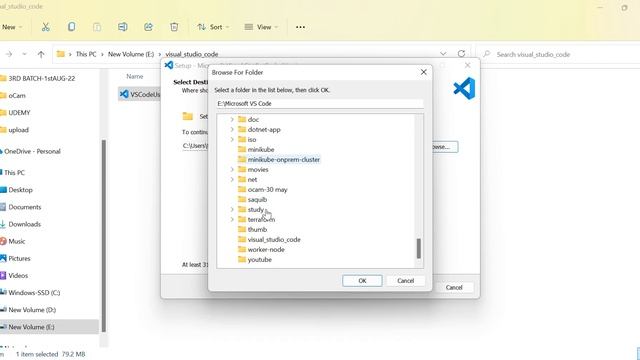Image resolution: width=640 pixels, height=360 pixels.
Task: Select New Volume (D:) in sidebar
Action: point(32,310)
